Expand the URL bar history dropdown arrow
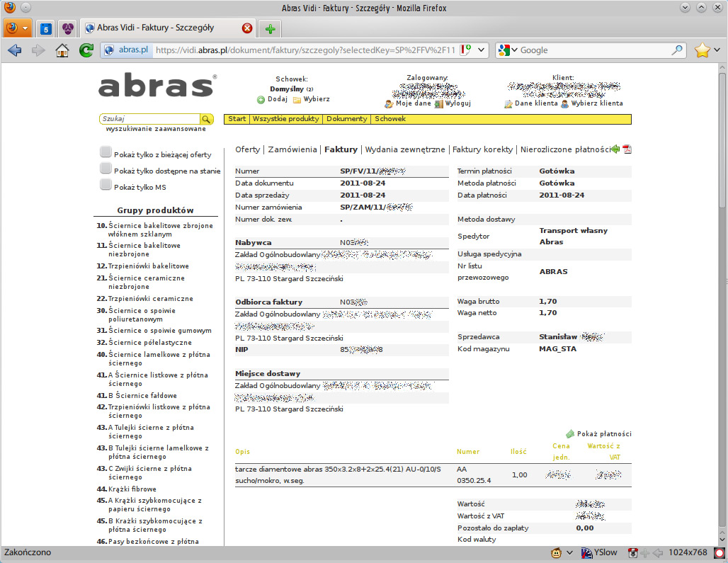The width and height of the screenshot is (728, 563). [481, 50]
